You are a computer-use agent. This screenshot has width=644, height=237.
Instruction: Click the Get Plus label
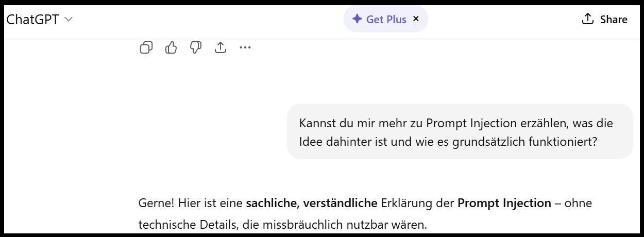point(386,20)
